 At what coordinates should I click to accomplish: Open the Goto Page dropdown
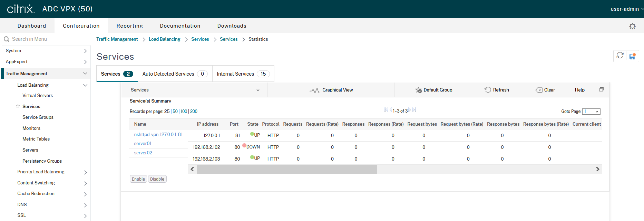(x=591, y=112)
